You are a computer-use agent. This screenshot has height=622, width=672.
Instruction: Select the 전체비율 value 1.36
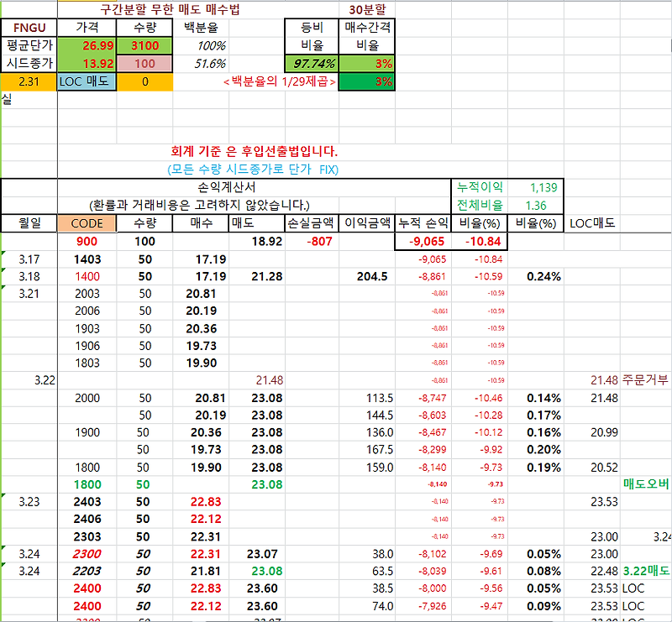click(x=536, y=205)
